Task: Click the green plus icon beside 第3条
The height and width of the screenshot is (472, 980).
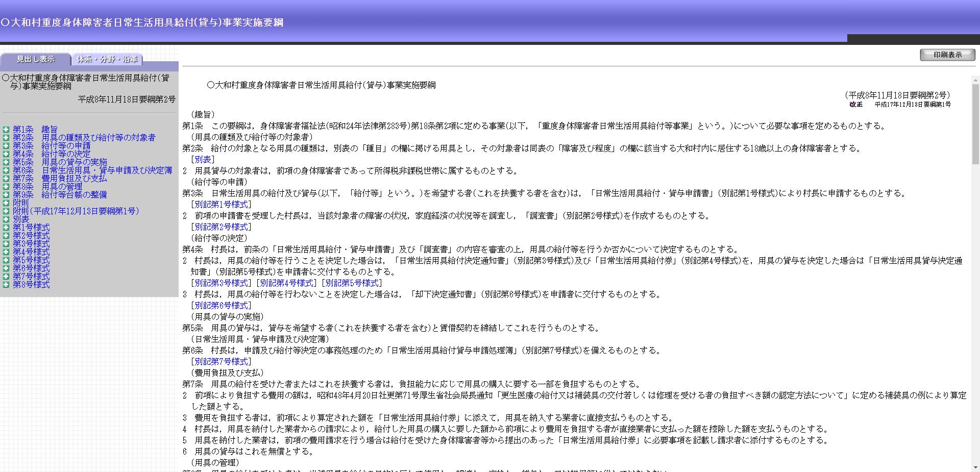Action: tap(6, 145)
